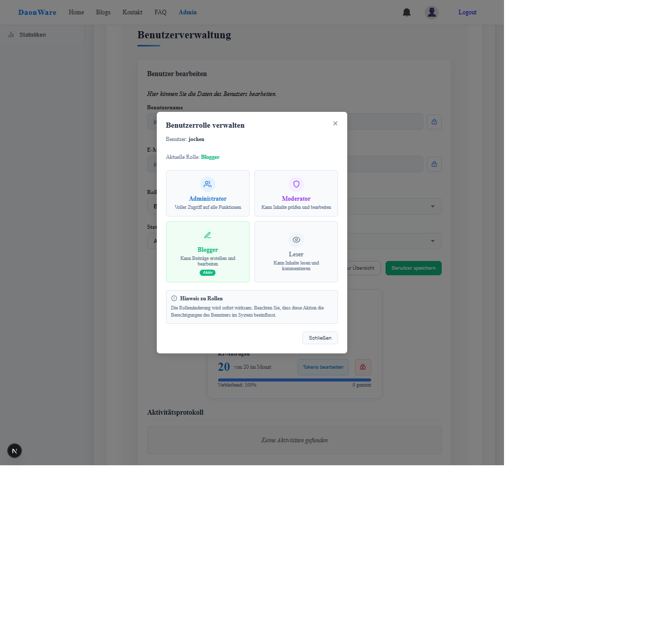Go to Home in the navigation

point(76,12)
